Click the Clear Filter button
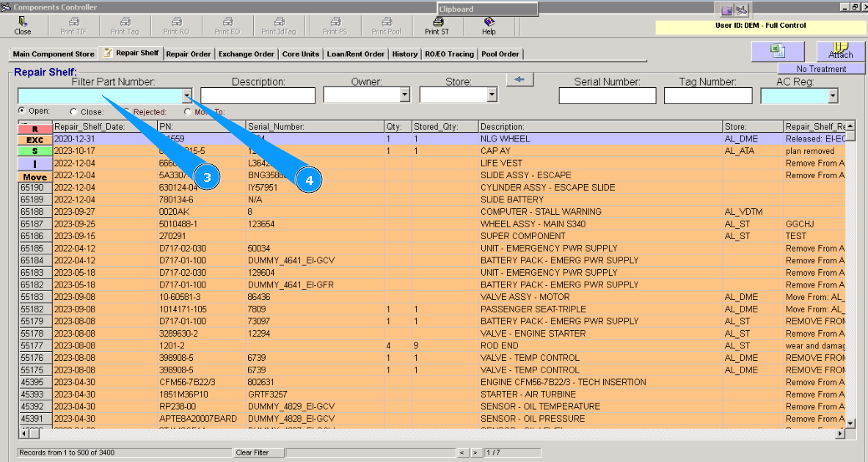Image resolution: width=868 pixels, height=462 pixels. coord(258,452)
